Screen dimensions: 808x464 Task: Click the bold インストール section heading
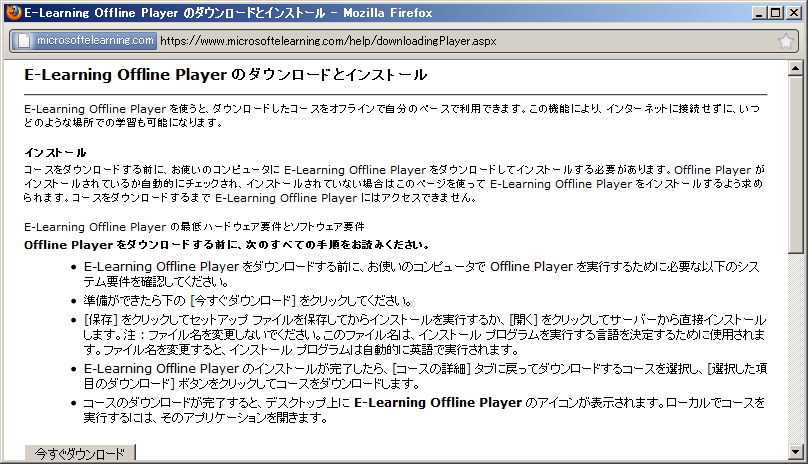[x=55, y=153]
